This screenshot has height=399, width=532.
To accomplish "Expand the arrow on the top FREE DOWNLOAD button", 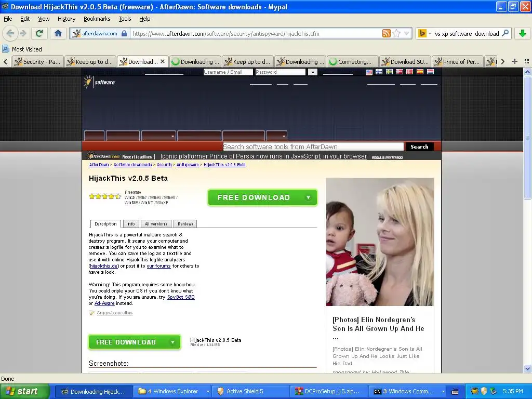I will tap(308, 197).
